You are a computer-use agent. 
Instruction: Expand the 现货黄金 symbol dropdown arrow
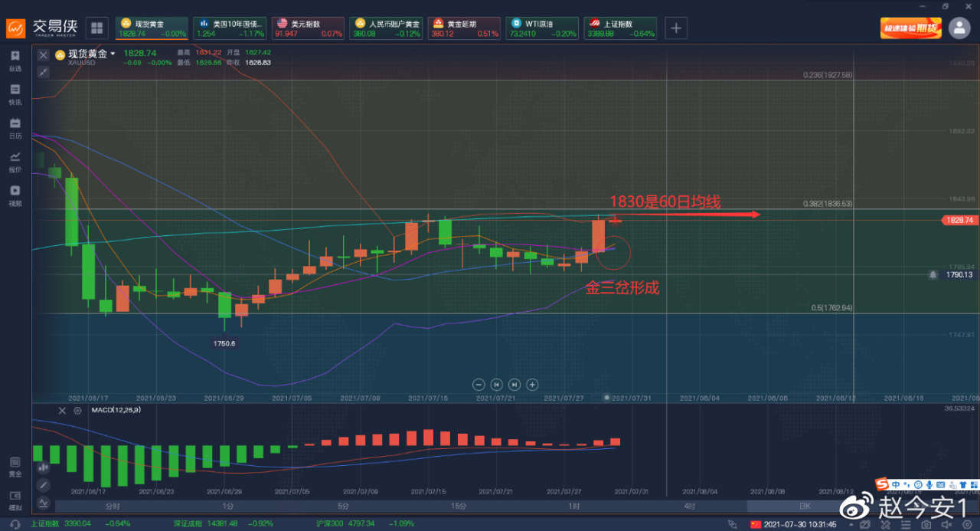113,54
